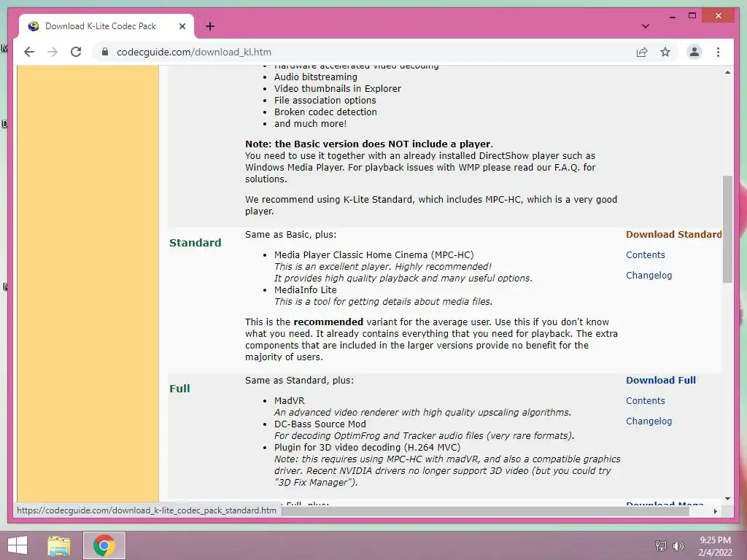Click the Standard heading text
Viewport: 747px width, 560px height.
click(x=196, y=243)
